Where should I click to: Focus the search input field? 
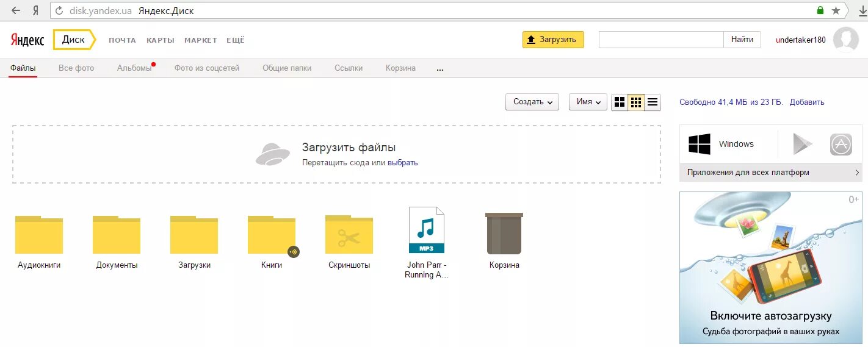(x=661, y=40)
